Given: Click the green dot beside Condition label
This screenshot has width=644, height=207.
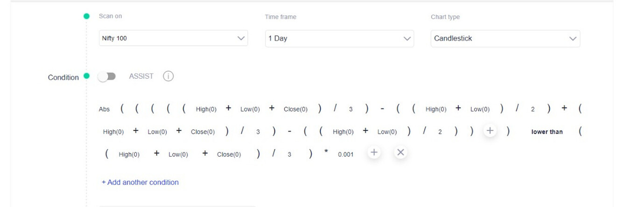Looking at the screenshot, I should (86, 76).
